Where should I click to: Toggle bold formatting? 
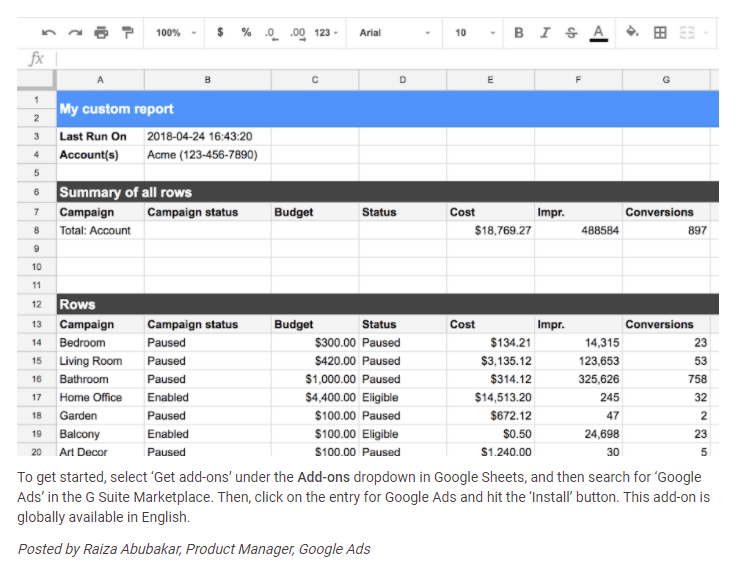point(519,33)
